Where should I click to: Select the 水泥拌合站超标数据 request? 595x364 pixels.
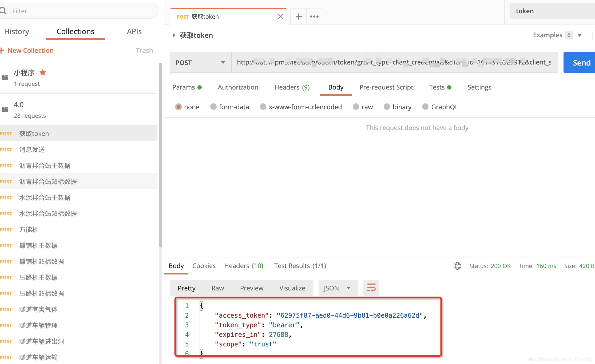[x=79, y=213]
